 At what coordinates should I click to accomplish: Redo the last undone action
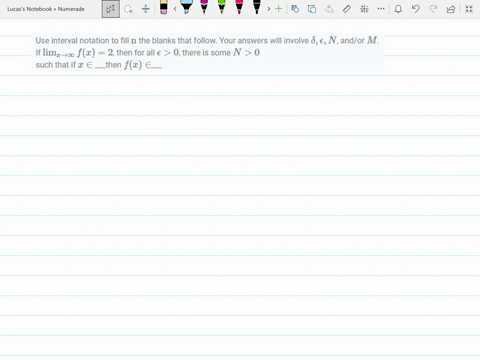[433, 9]
